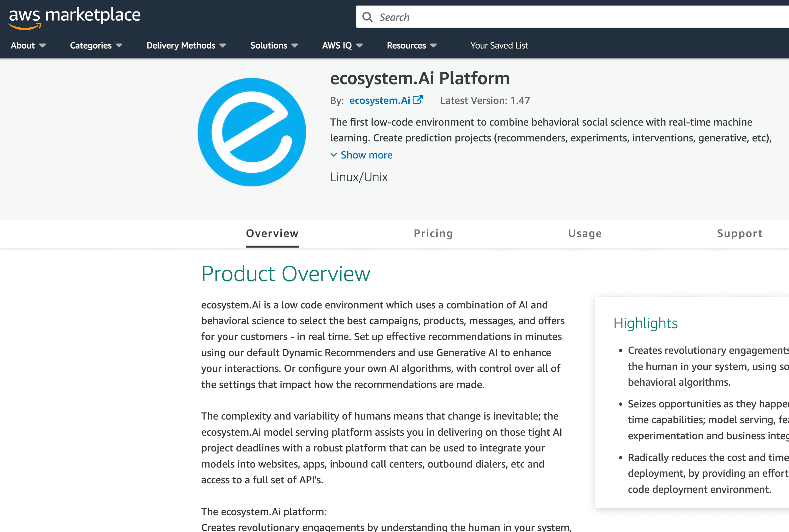Image resolution: width=789 pixels, height=532 pixels.
Task: Click the 'code deployment environment.' highlight text
Action: tap(700, 489)
